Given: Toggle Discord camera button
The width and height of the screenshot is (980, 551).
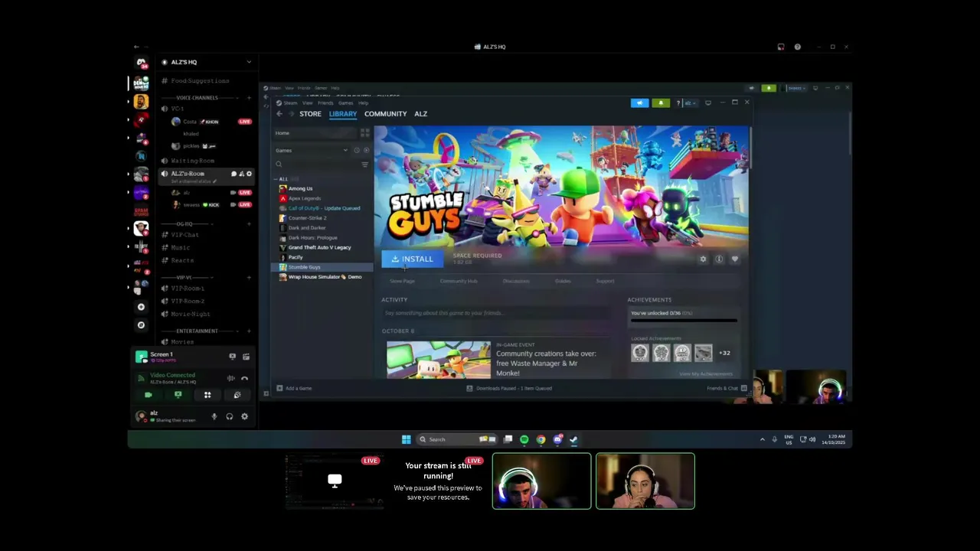Looking at the screenshot, I should [x=149, y=396].
